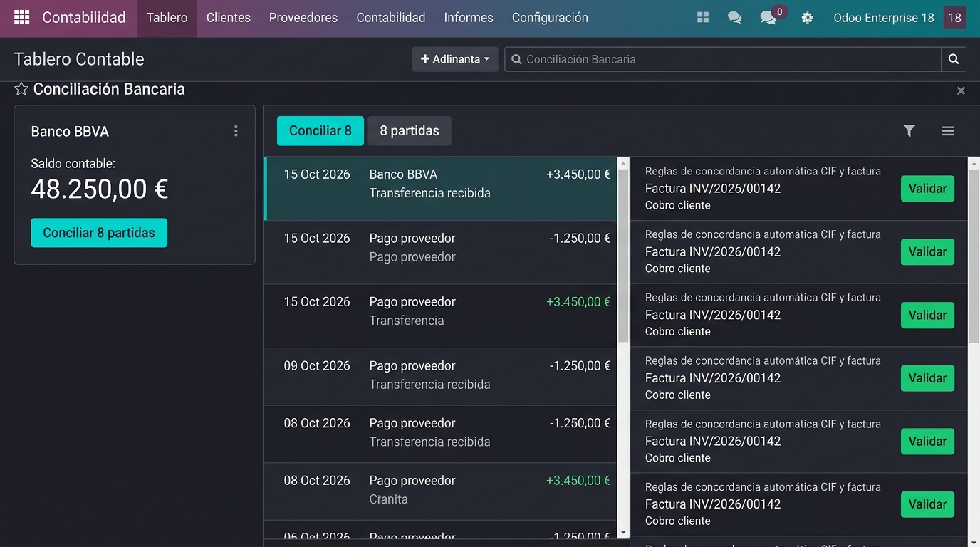The width and height of the screenshot is (980, 547).
Task: Open the Informes menu
Action: [469, 18]
